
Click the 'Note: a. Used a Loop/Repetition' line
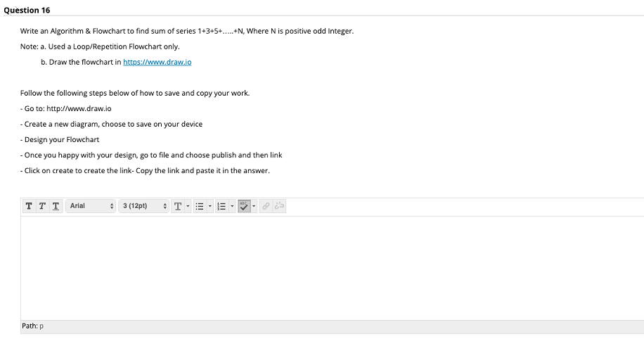tap(101, 46)
